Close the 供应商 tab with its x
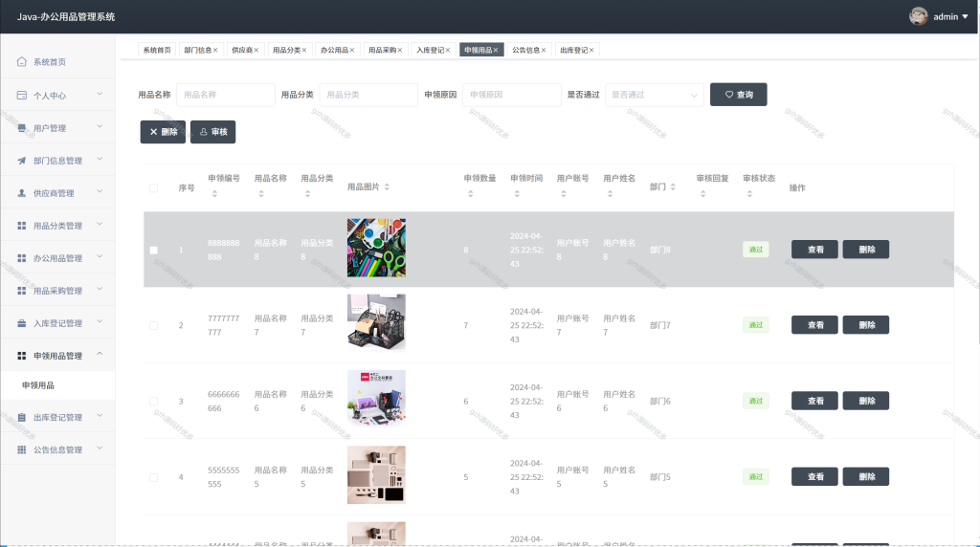The height and width of the screenshot is (547, 980). (256, 50)
